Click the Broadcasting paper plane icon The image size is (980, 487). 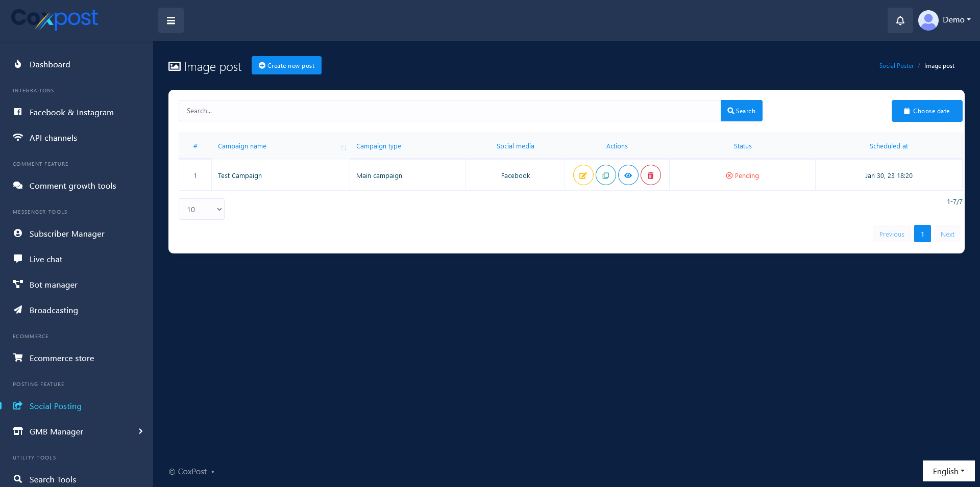point(18,310)
